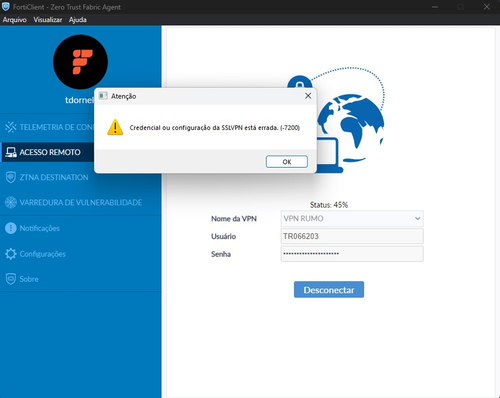Click the Nome da VPN label
This screenshot has width=500, height=398.
(234, 219)
